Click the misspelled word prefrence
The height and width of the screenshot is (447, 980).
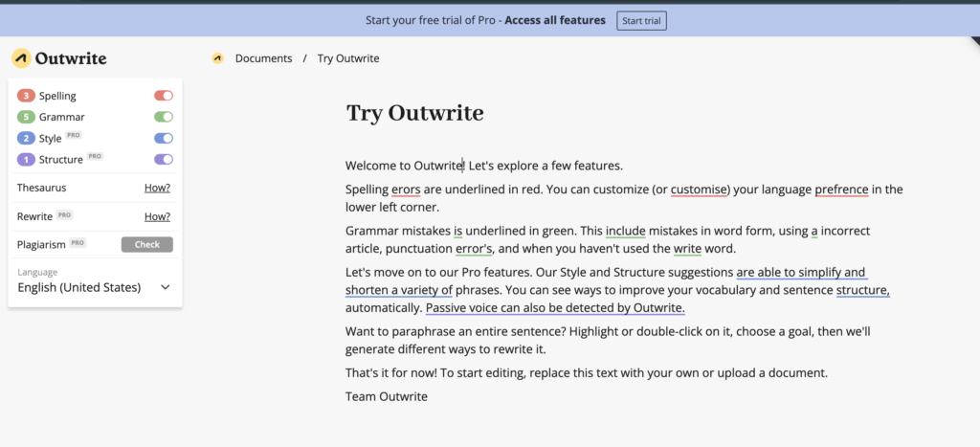[x=841, y=190]
